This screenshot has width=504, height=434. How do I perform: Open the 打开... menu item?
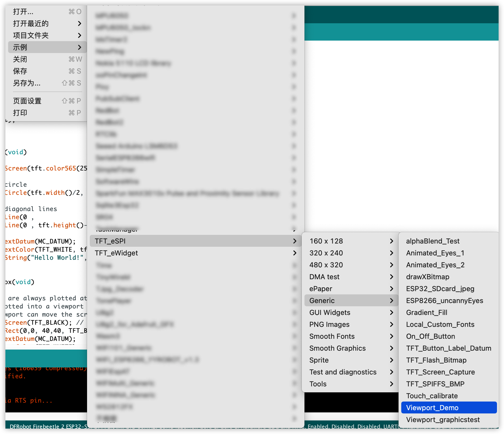tap(47, 12)
